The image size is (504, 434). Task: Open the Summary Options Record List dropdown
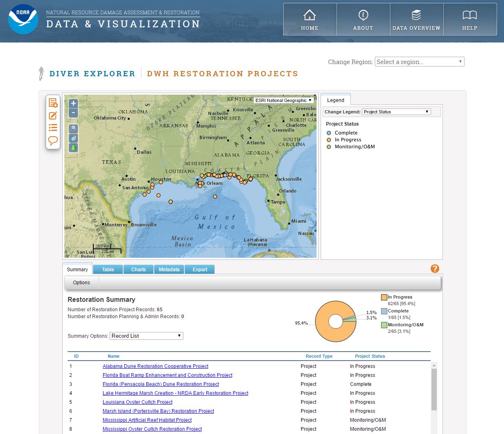147,336
